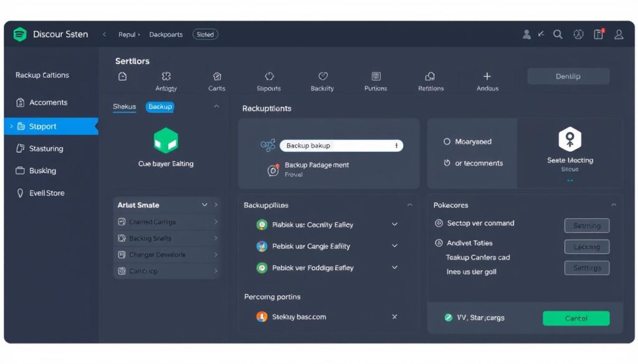Open the Carts icon in the top toolbar

click(x=217, y=75)
